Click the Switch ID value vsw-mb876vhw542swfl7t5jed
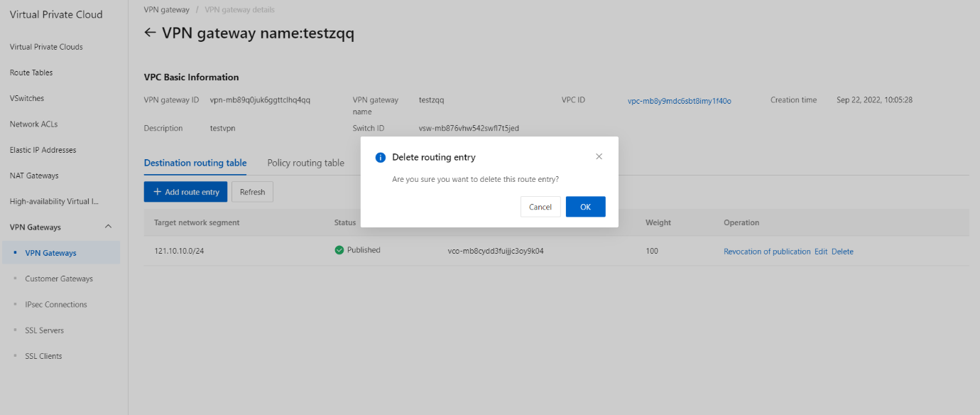The image size is (980, 415). point(469,129)
